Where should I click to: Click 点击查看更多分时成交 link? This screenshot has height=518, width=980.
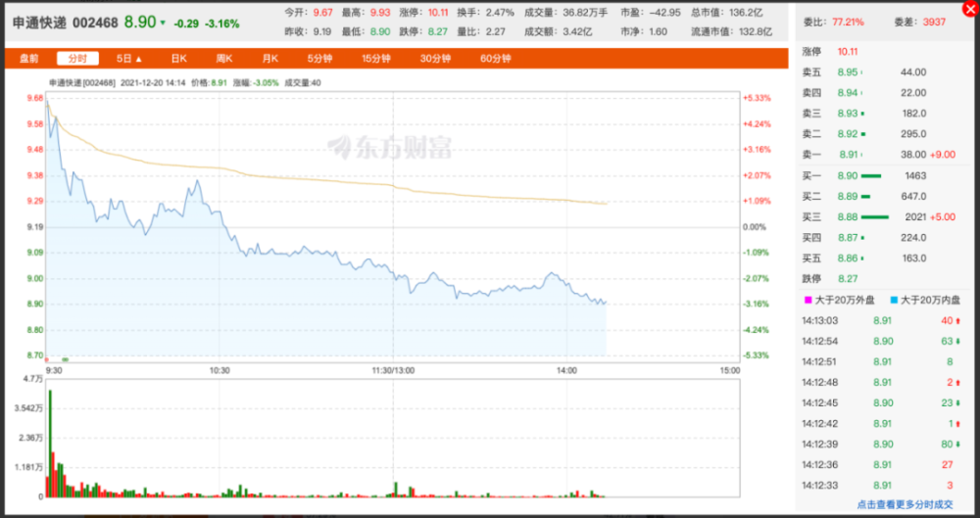(905, 504)
